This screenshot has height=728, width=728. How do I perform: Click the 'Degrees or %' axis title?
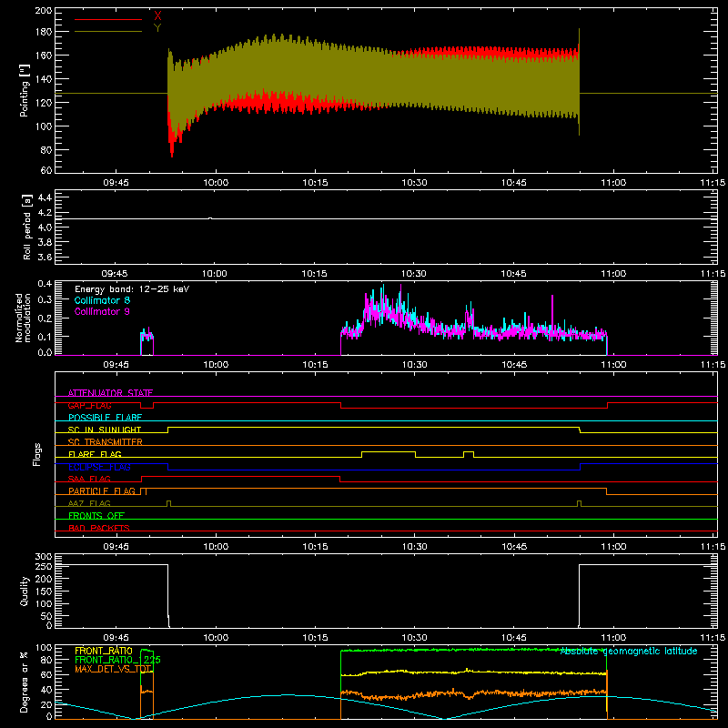click(25, 682)
